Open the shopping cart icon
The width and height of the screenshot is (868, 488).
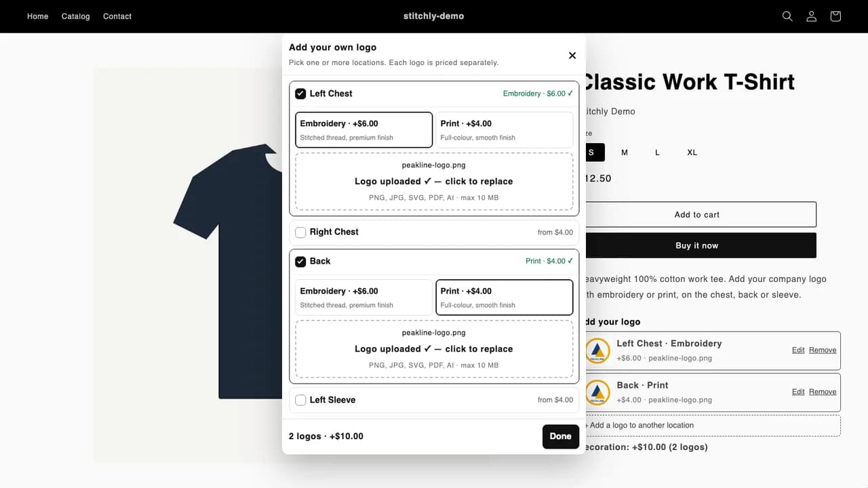[835, 16]
